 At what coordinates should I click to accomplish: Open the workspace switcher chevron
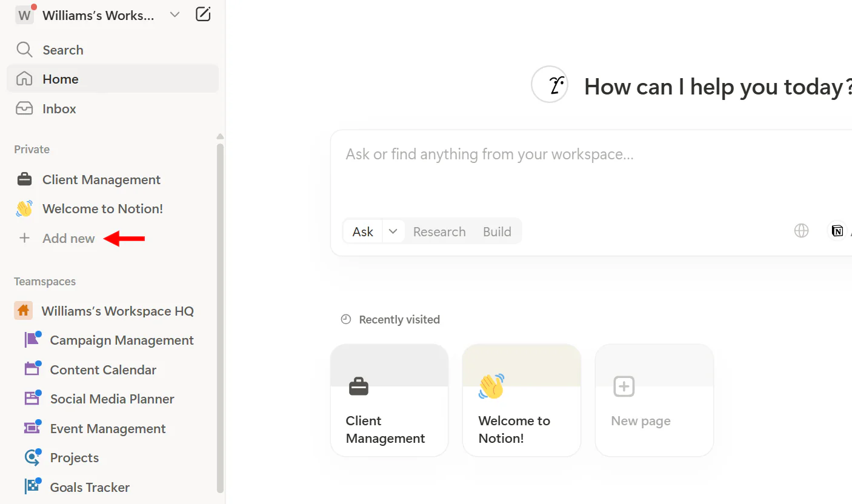click(175, 15)
